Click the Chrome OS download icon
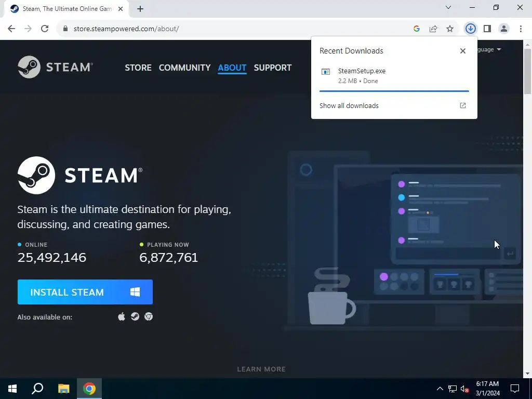Viewport: 532px width, 399px height. point(149,316)
